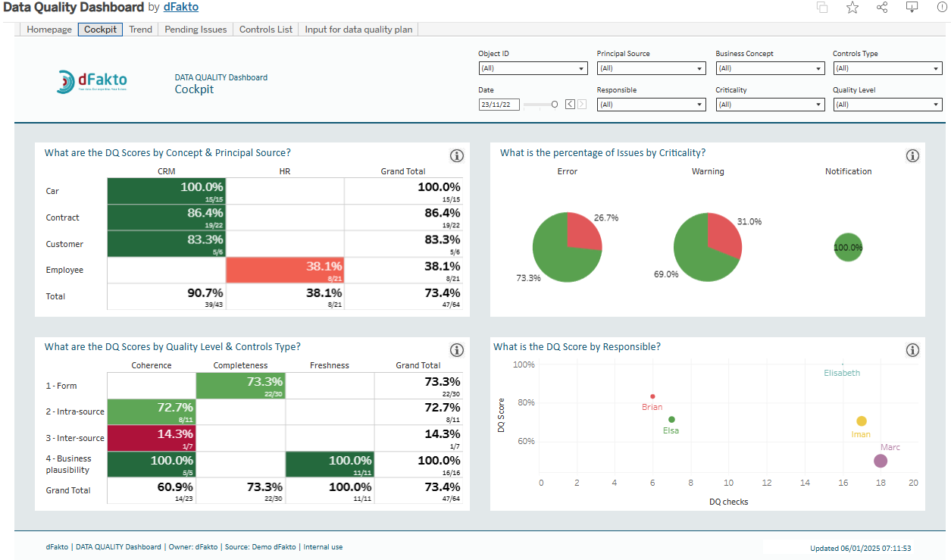Click the Freshness column header
The width and height of the screenshot is (951, 560).
(330, 365)
